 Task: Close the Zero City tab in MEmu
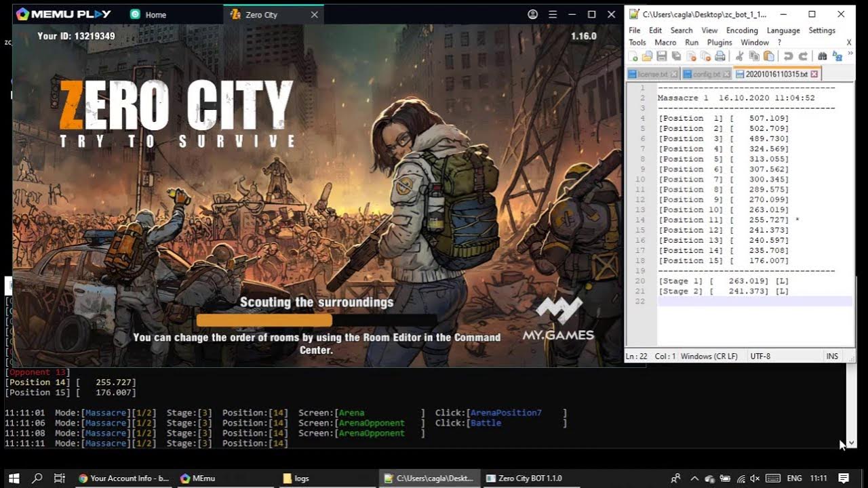click(x=315, y=14)
